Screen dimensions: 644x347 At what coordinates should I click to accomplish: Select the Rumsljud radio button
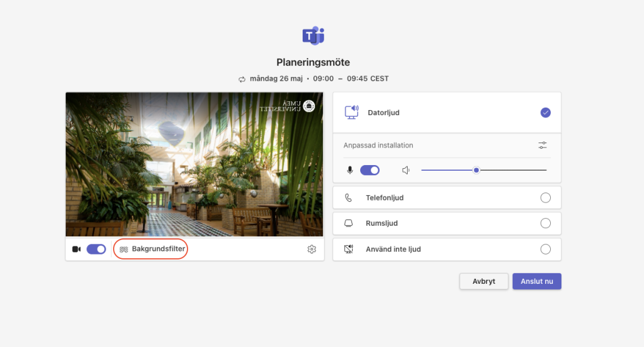[x=545, y=223]
